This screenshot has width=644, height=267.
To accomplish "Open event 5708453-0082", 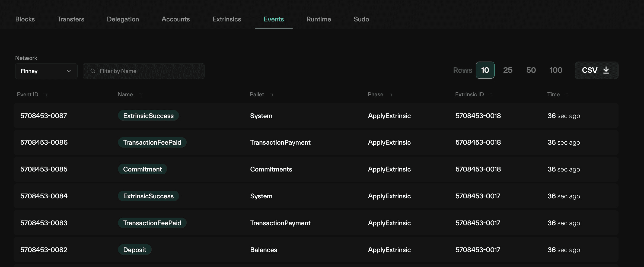I will (x=44, y=250).
